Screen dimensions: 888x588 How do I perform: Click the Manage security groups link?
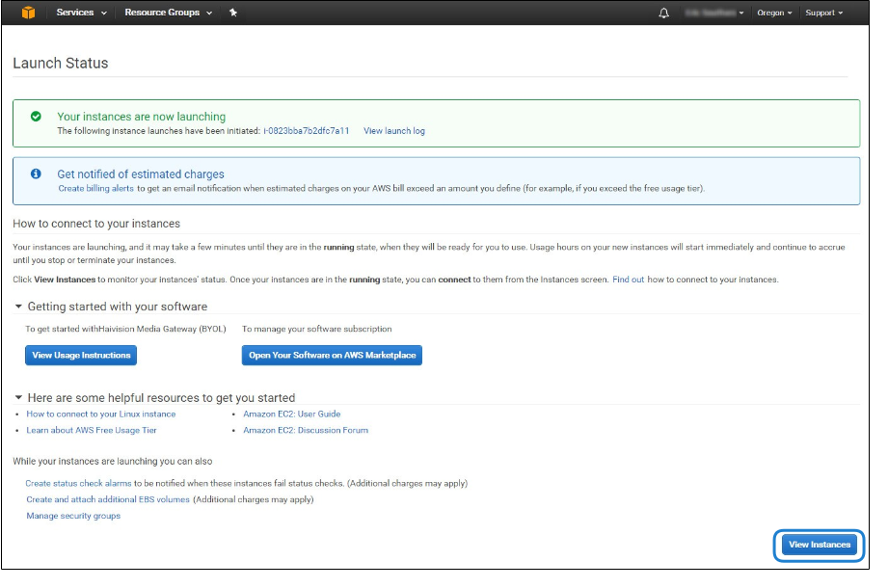click(73, 516)
